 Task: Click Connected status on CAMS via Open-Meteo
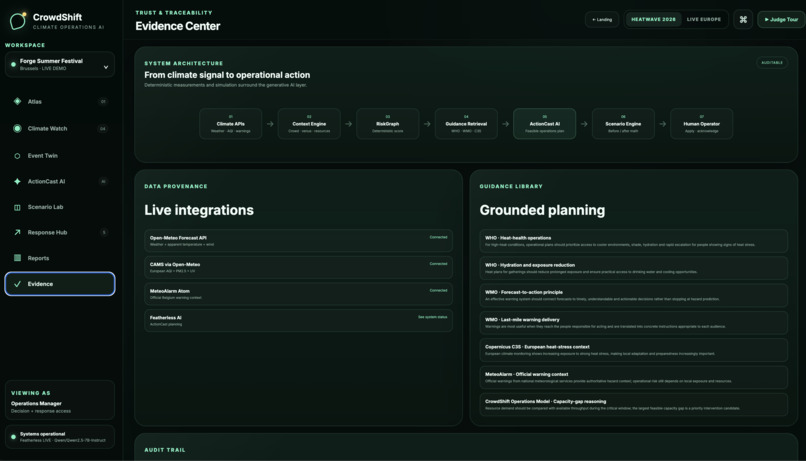[438, 264]
